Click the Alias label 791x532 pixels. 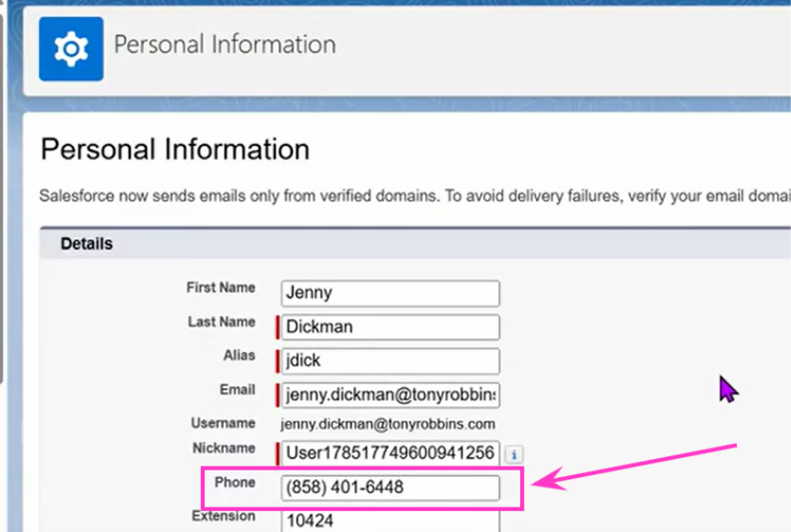(x=239, y=356)
